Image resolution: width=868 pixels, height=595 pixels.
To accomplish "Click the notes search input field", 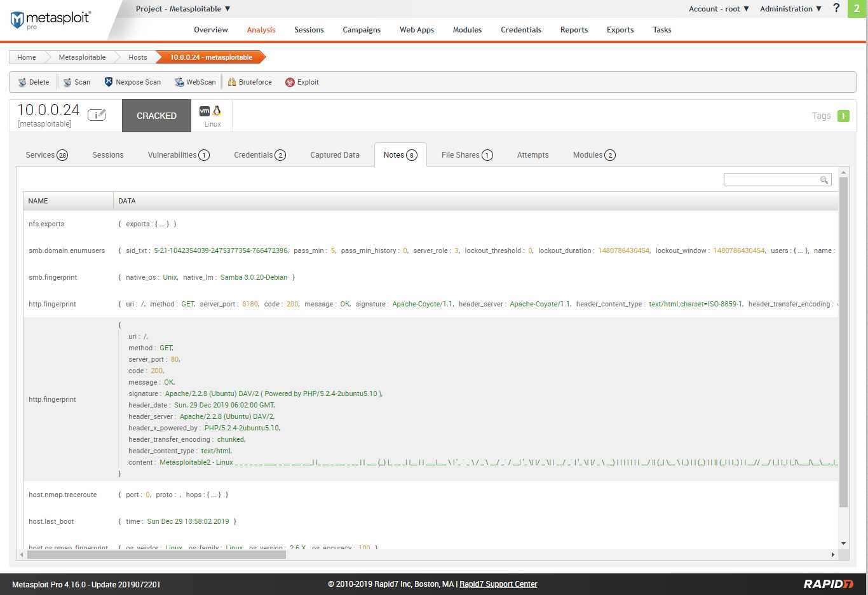I will coord(777,180).
